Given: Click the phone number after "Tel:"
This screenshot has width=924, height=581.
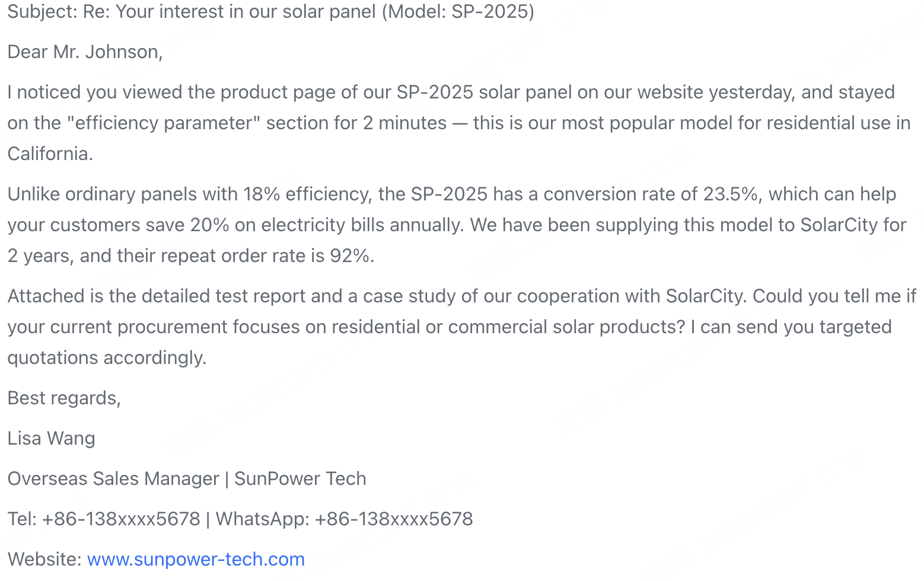Looking at the screenshot, I should pos(121,519).
